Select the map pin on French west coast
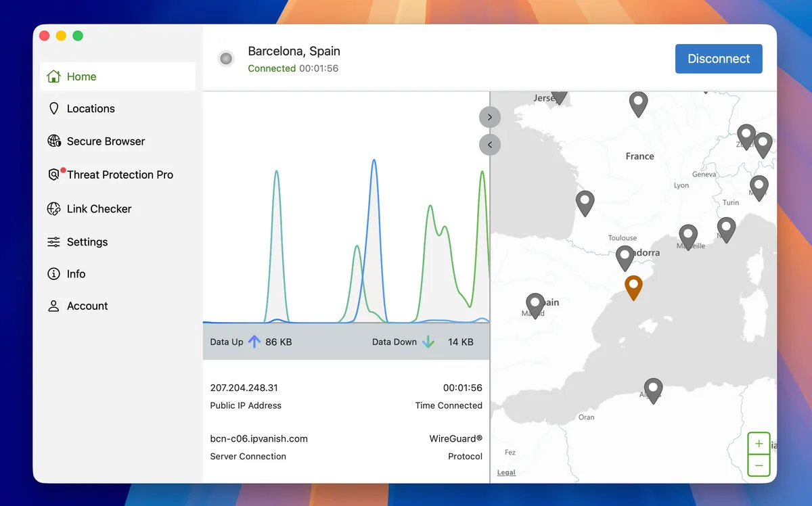This screenshot has width=812, height=506. point(585,204)
